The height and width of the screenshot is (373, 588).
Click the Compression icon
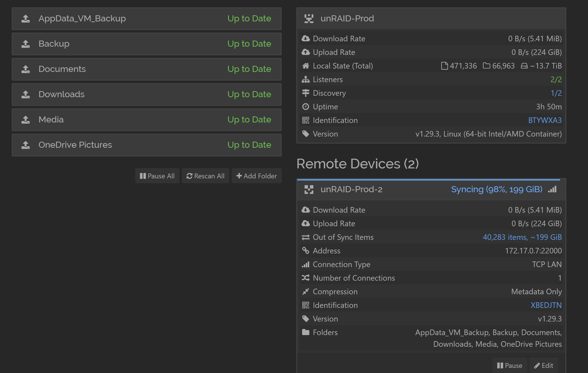pyautogui.click(x=306, y=292)
